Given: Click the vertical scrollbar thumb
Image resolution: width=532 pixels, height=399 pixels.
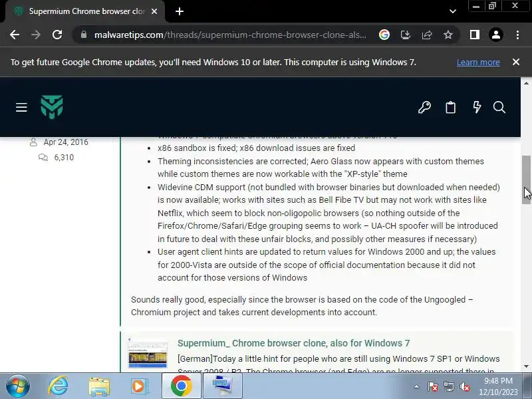Looking at the screenshot, I should click(x=526, y=180).
